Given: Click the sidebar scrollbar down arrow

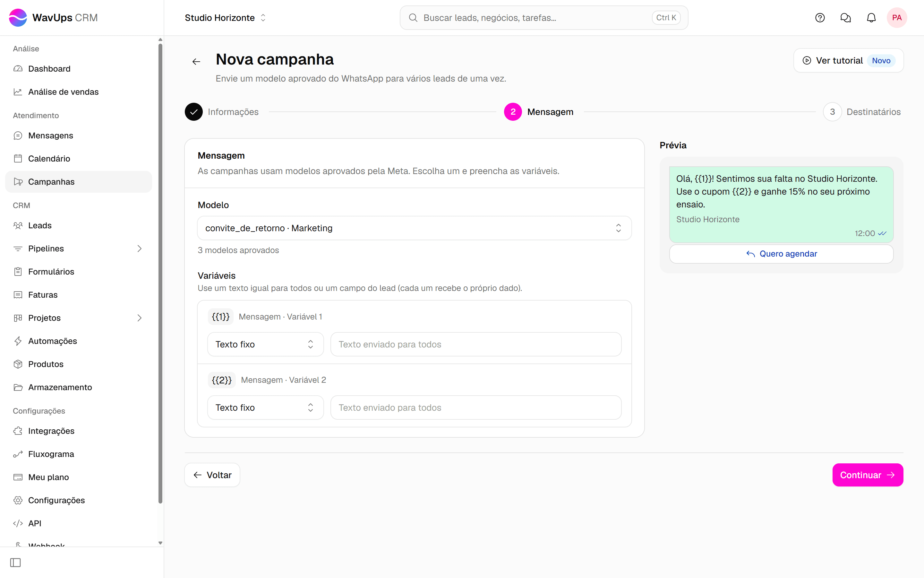Looking at the screenshot, I should (x=160, y=543).
